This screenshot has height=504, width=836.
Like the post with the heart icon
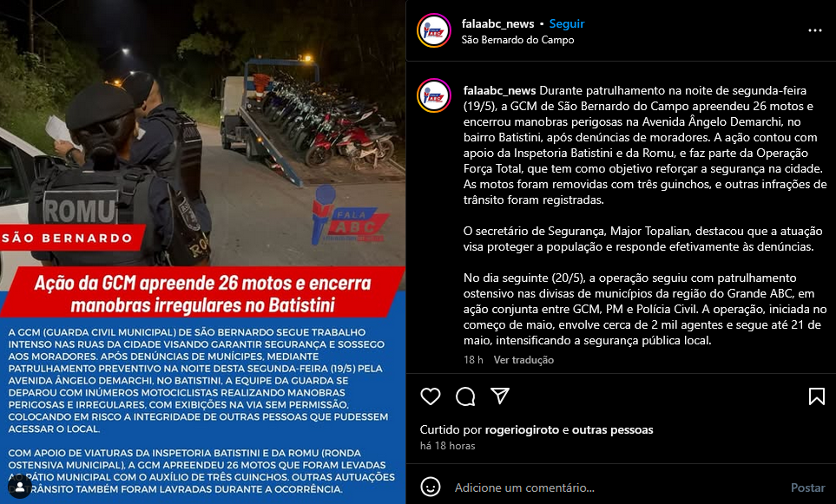pyautogui.click(x=431, y=396)
